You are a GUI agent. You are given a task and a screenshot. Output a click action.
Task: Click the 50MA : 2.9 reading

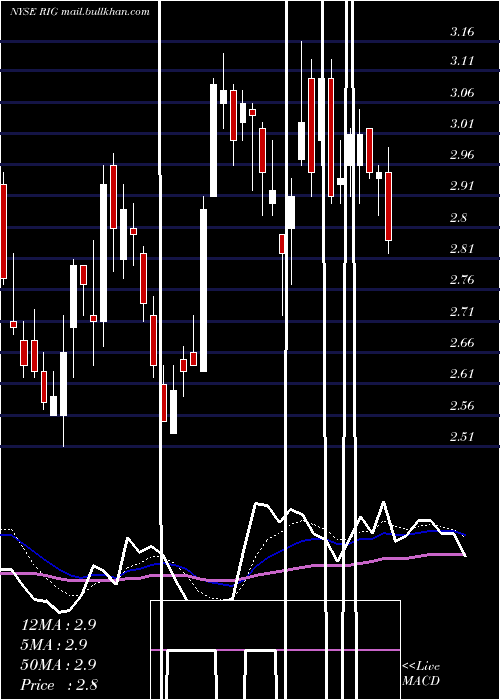[58, 665]
